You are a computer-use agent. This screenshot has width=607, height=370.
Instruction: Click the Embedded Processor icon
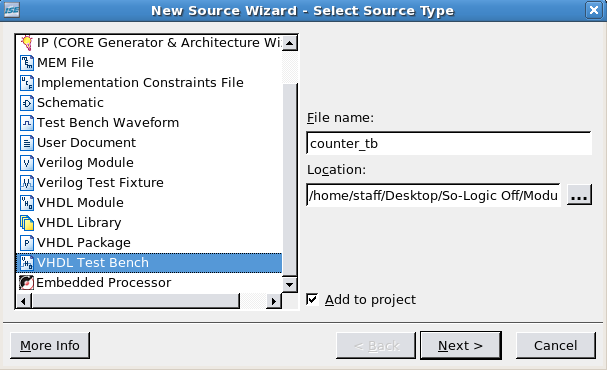pos(26,283)
